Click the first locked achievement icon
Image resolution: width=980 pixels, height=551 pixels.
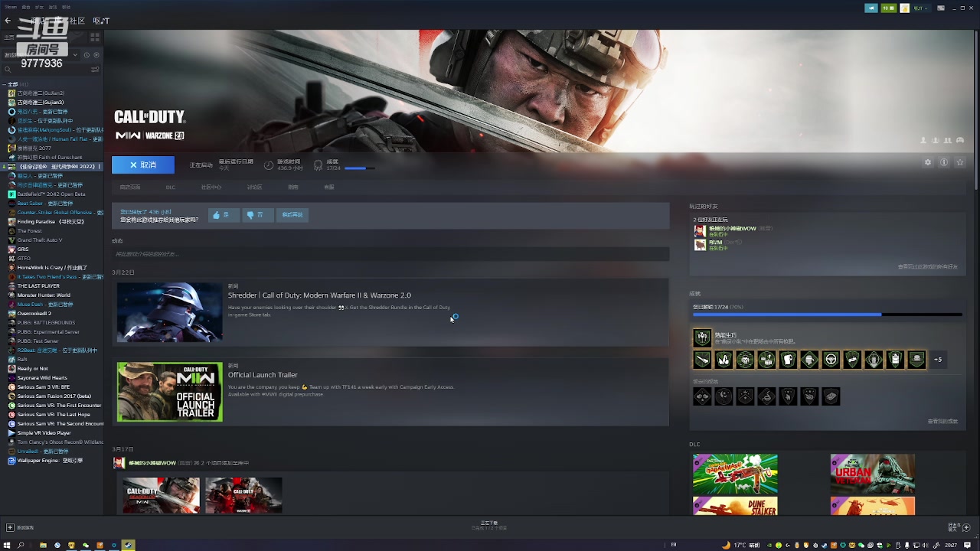702,396
